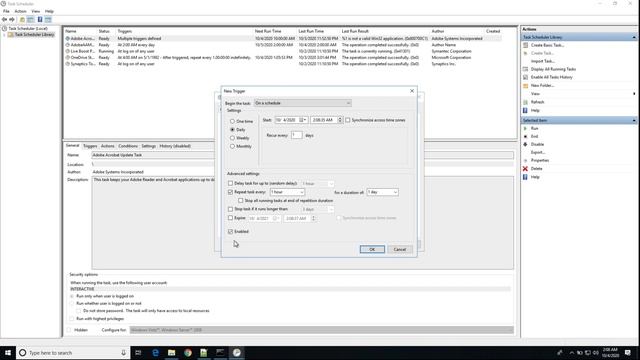Click the Recur every days input field
This screenshot has height=360, width=640.
click(x=297, y=135)
